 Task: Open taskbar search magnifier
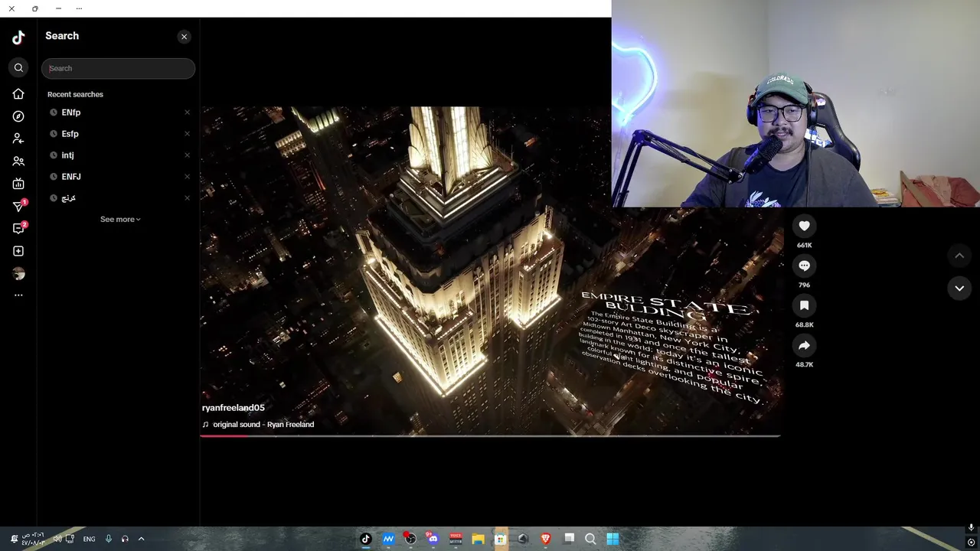(590, 539)
